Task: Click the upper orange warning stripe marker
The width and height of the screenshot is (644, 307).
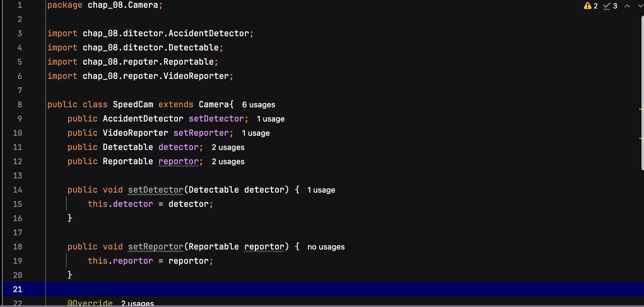Action: click(641, 109)
